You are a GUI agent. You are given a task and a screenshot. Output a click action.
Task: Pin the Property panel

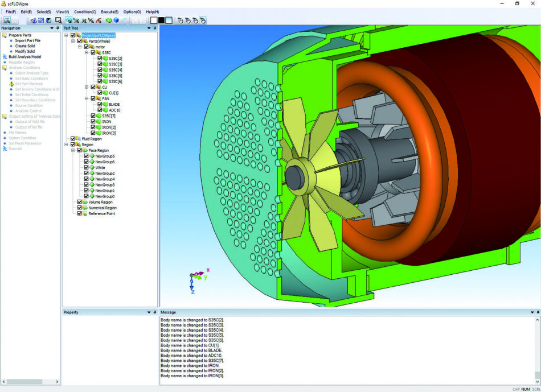pyautogui.click(x=154, y=312)
